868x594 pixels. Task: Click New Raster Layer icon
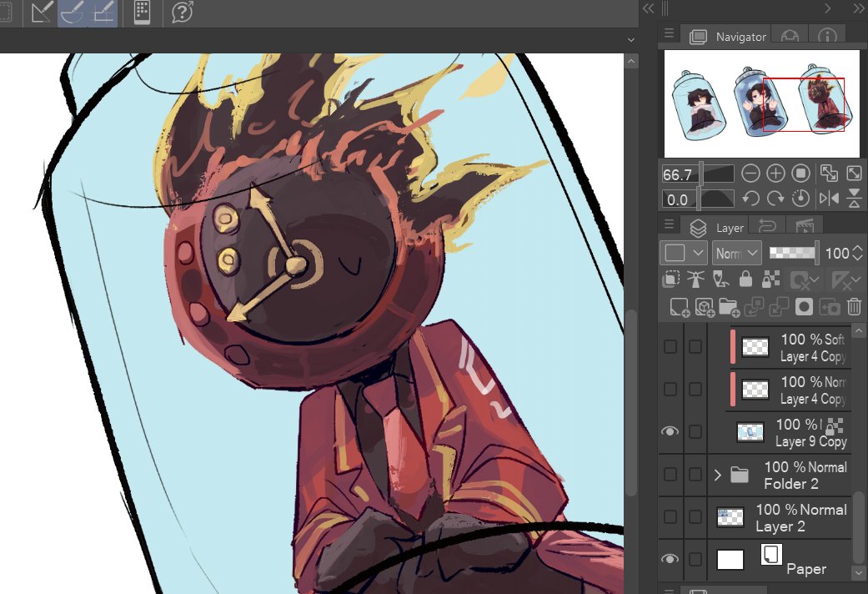[680, 307]
